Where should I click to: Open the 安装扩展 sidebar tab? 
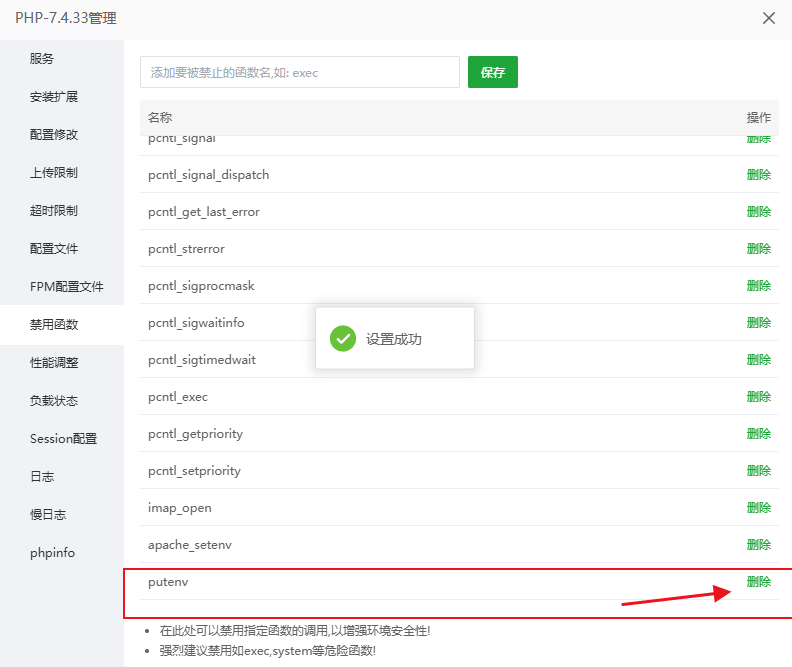(54, 96)
